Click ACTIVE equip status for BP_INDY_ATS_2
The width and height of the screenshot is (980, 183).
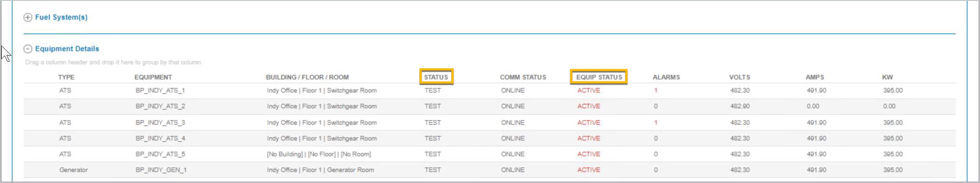pyautogui.click(x=589, y=106)
